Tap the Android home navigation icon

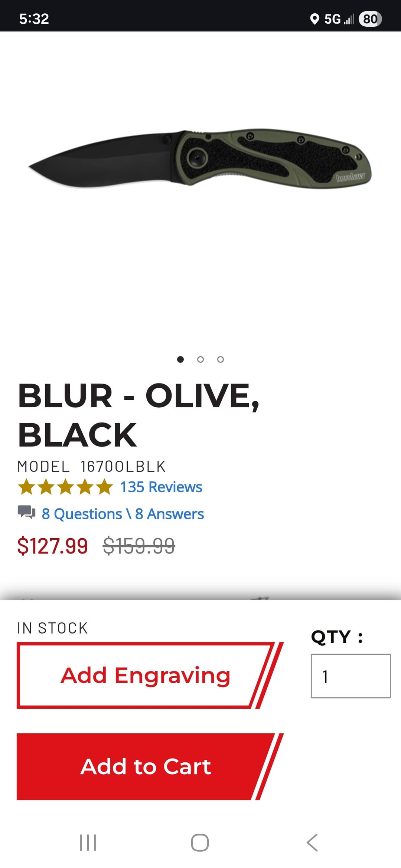click(200, 842)
